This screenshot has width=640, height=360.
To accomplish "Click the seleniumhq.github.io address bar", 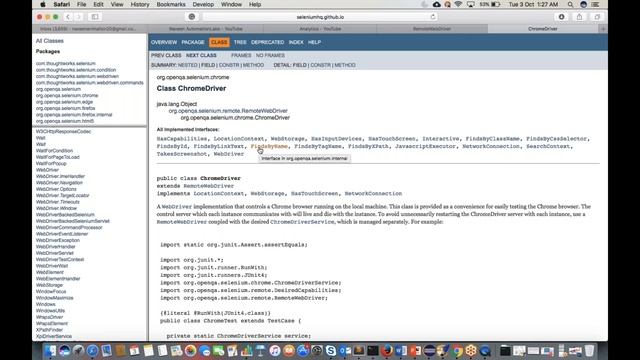I will click(320, 17).
